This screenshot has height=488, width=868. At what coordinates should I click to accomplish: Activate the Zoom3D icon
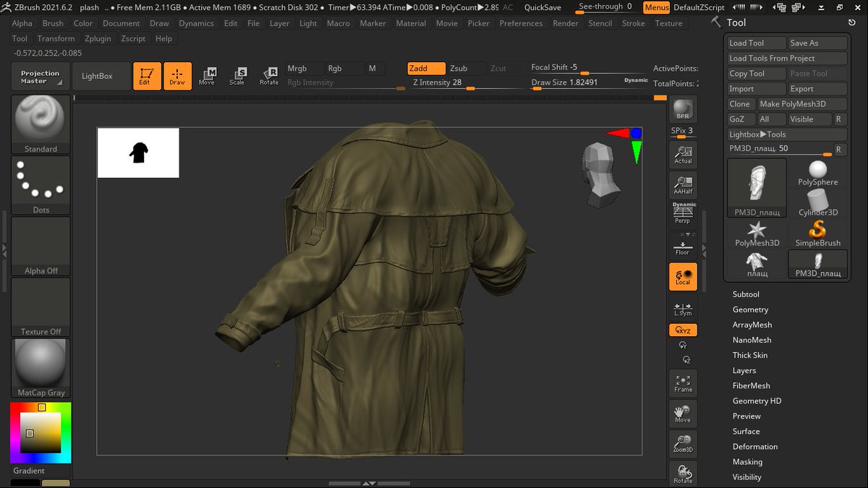pyautogui.click(x=682, y=443)
